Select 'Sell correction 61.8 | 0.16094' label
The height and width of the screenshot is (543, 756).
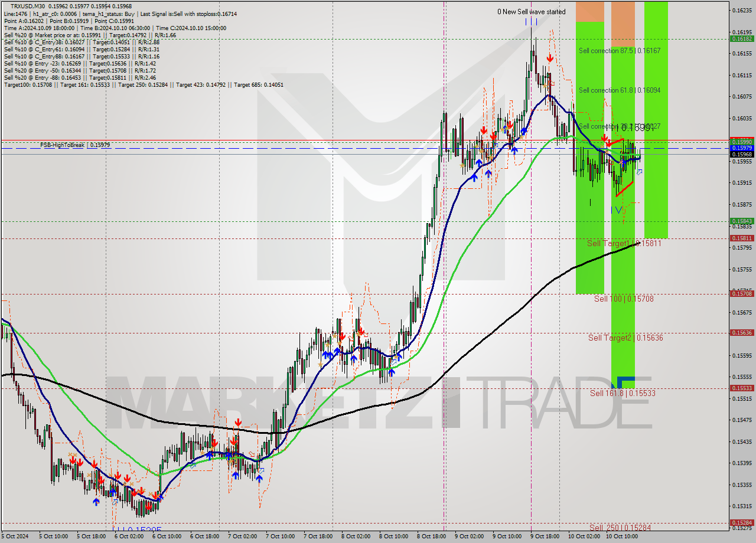(x=620, y=90)
